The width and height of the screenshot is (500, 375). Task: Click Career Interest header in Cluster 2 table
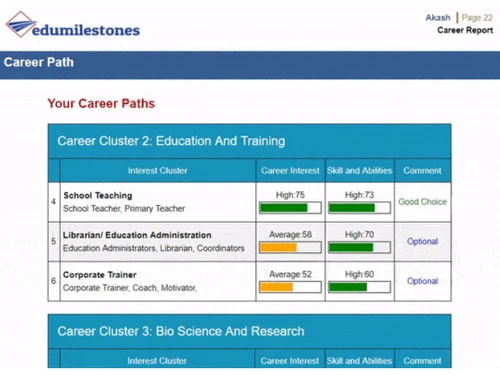(x=290, y=171)
